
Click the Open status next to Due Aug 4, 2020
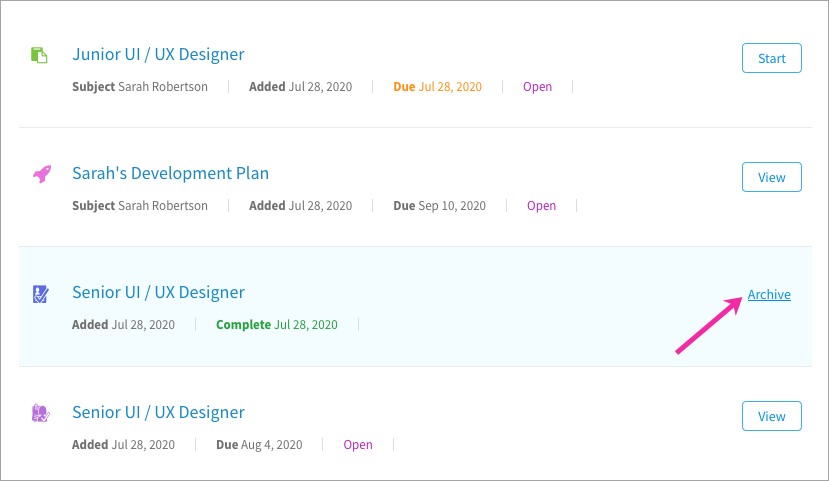(x=358, y=445)
